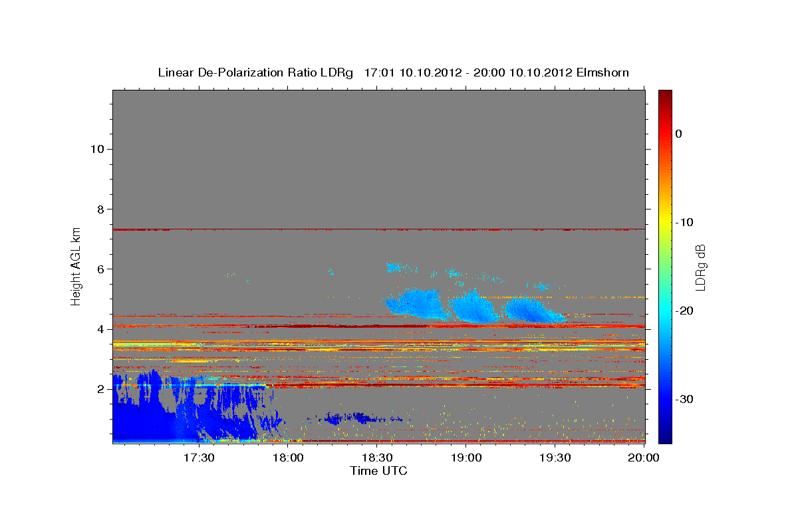This screenshot has width=798, height=532.
Task: Click the 'LDRg dB' colorbar label
Action: [700, 267]
